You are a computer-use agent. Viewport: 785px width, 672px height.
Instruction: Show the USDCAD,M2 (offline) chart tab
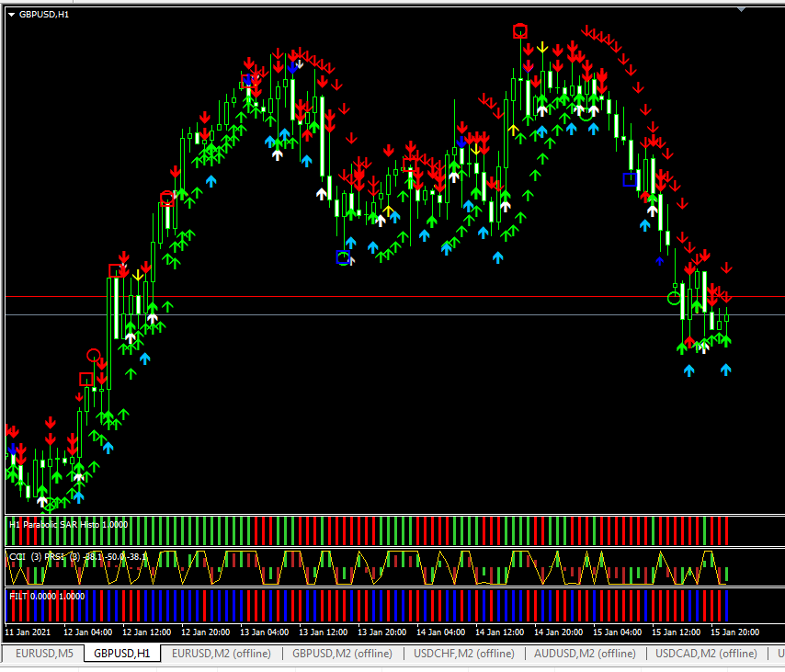pyautogui.click(x=706, y=654)
